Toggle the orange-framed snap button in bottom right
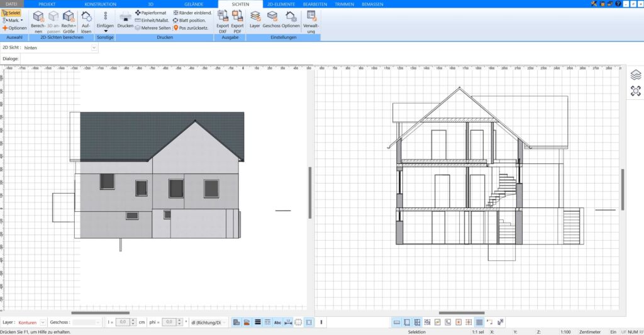 point(458,322)
